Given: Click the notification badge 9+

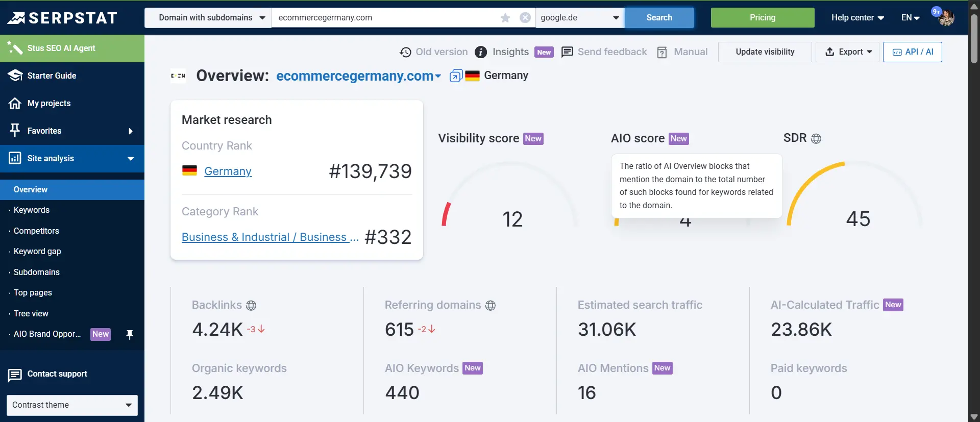Looking at the screenshot, I should click(x=937, y=12).
